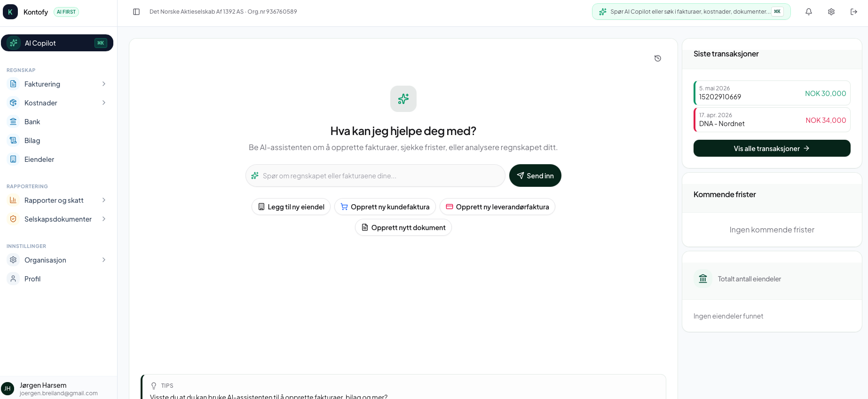Click the Fakturering document icon

click(13, 84)
